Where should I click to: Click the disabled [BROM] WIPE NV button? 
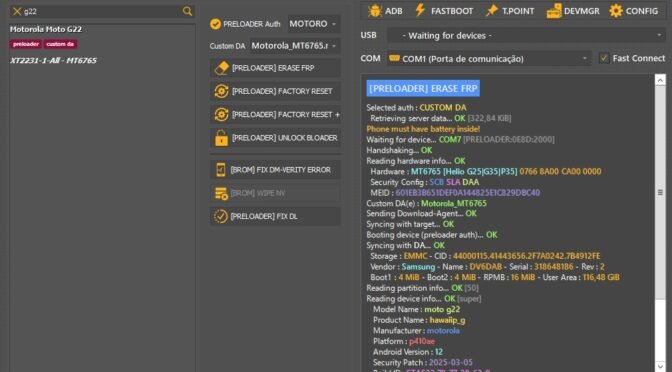click(x=276, y=193)
